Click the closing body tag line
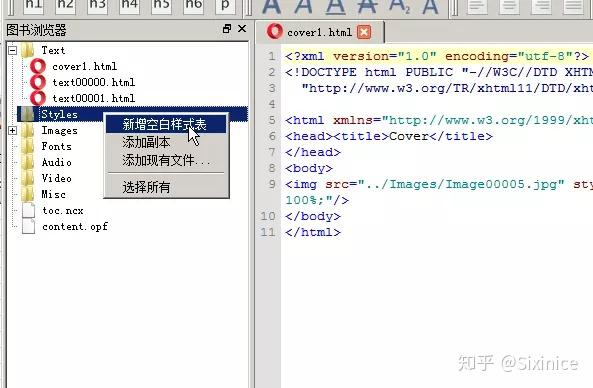The width and height of the screenshot is (593, 388). [x=313, y=216]
